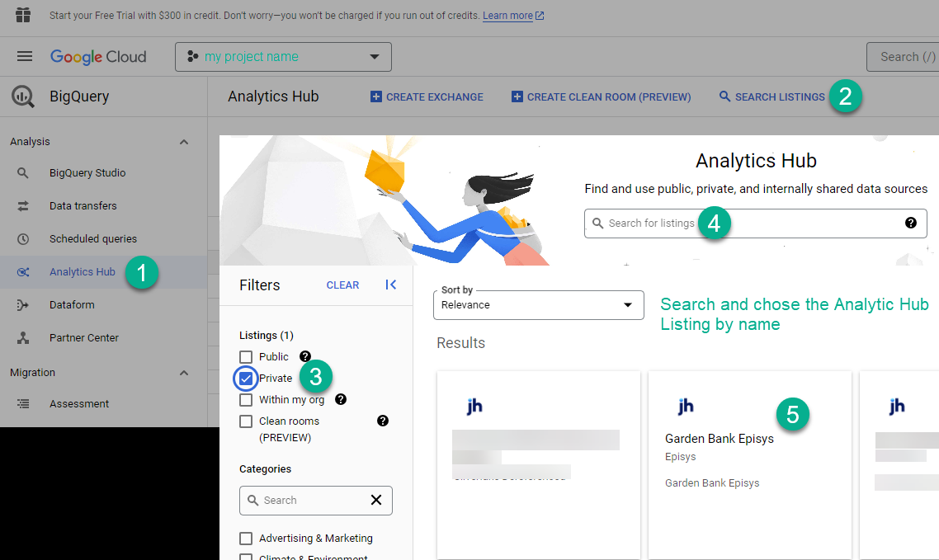This screenshot has width=939, height=560.
Task: Check the Within my org checkbox
Action: click(246, 400)
